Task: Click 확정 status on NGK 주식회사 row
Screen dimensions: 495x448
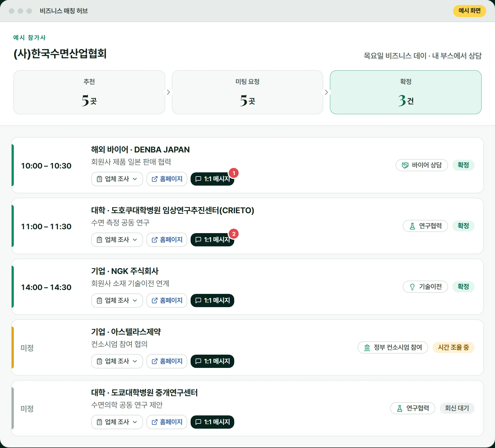Action: pos(463,287)
